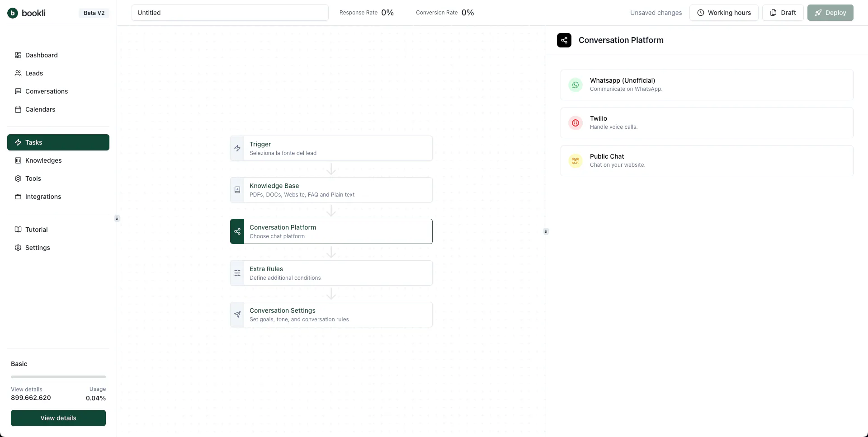Open the Tools section
868x437 pixels.
[58, 179]
